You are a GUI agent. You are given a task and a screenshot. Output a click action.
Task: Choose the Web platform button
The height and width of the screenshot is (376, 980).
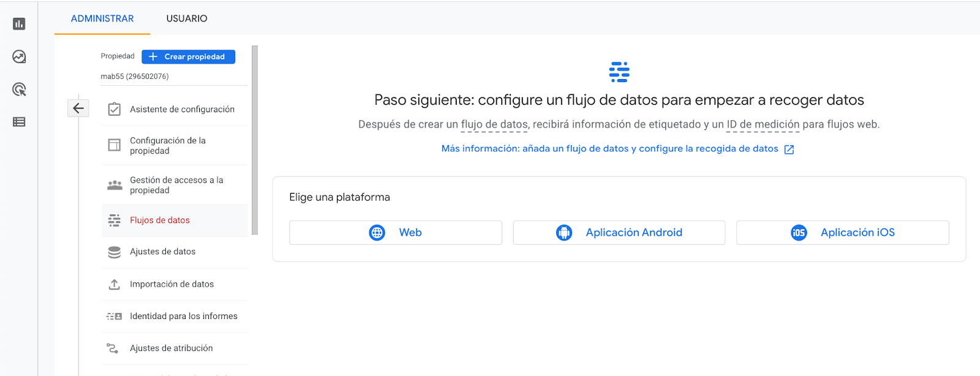pos(395,233)
